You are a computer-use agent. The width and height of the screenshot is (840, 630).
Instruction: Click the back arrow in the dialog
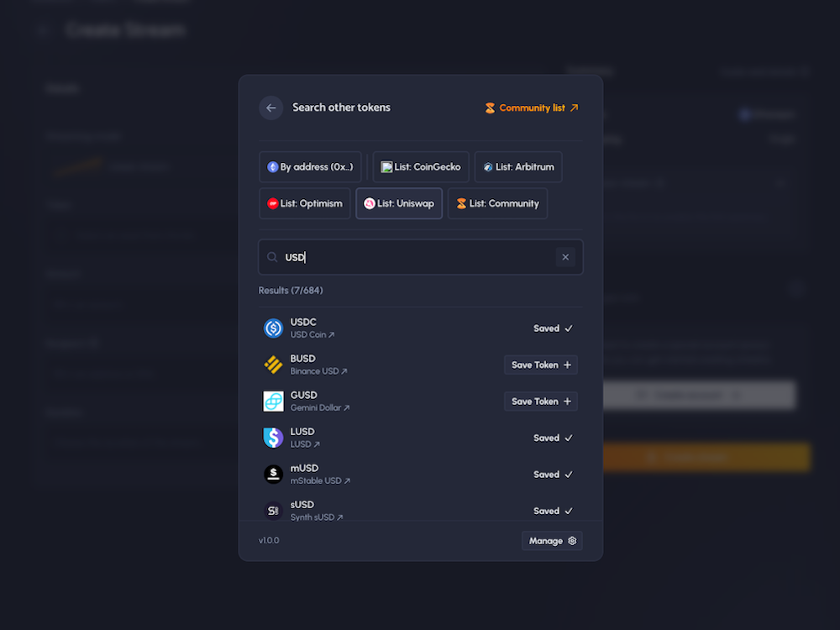270,108
